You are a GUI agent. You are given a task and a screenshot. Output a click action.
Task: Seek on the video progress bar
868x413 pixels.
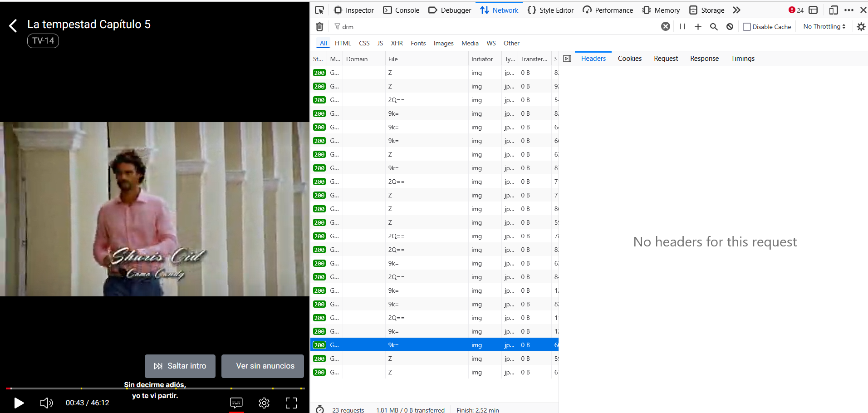[x=155, y=388]
